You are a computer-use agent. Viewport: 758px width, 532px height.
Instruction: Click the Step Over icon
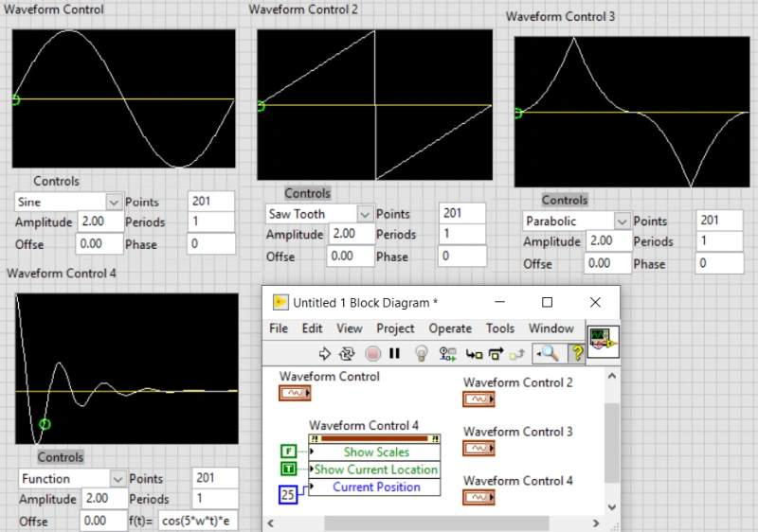496,354
